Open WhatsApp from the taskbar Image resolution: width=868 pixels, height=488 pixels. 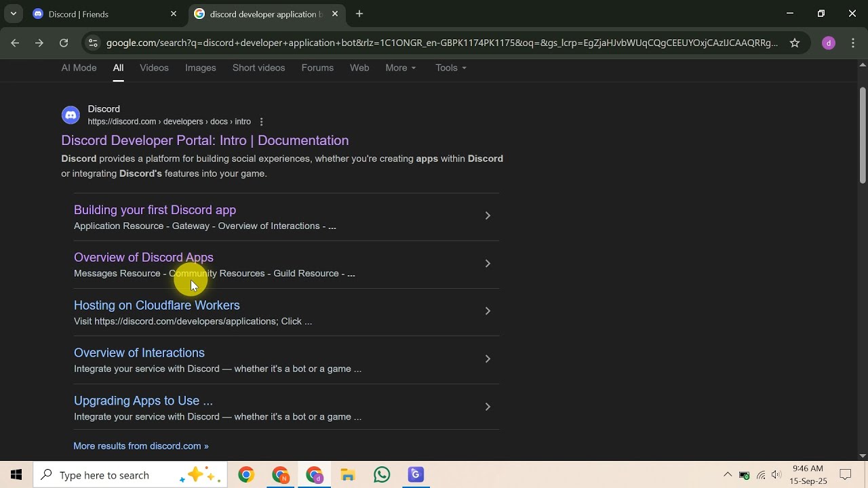click(x=382, y=475)
